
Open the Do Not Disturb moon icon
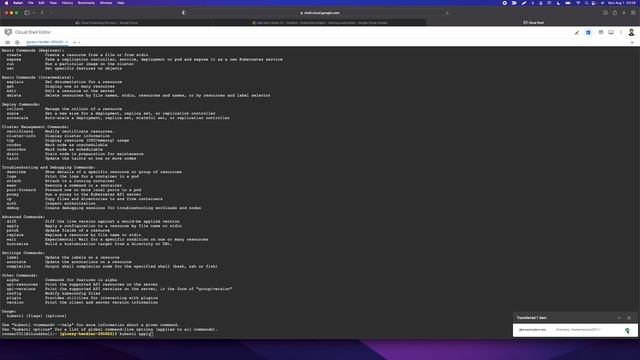(558, 3)
